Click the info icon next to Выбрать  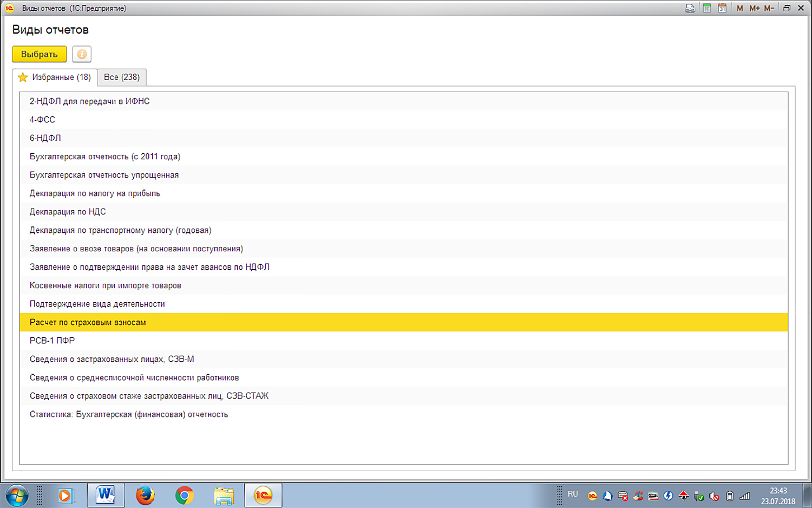click(x=82, y=54)
